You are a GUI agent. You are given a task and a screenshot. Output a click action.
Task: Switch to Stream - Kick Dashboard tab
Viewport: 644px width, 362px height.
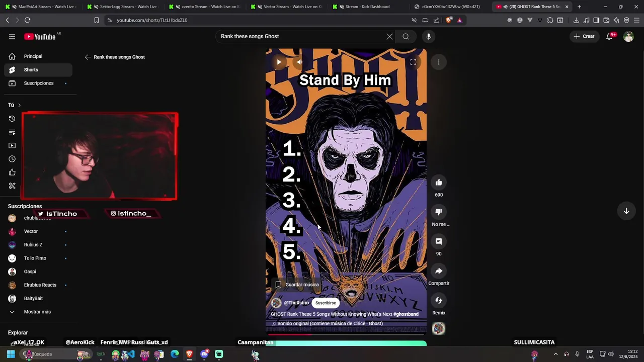pos(369,7)
